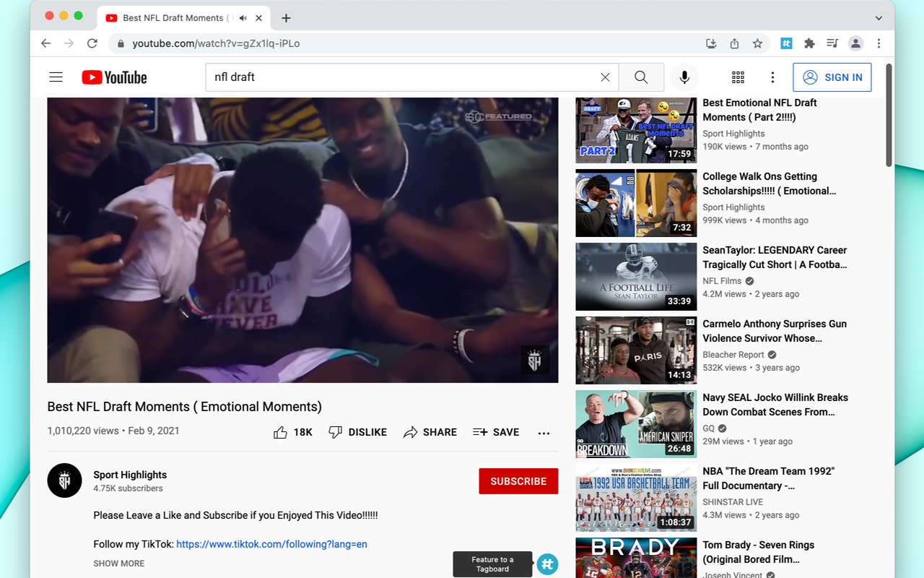The width and height of the screenshot is (924, 578).
Task: Click the search magnifier button
Action: point(641,77)
